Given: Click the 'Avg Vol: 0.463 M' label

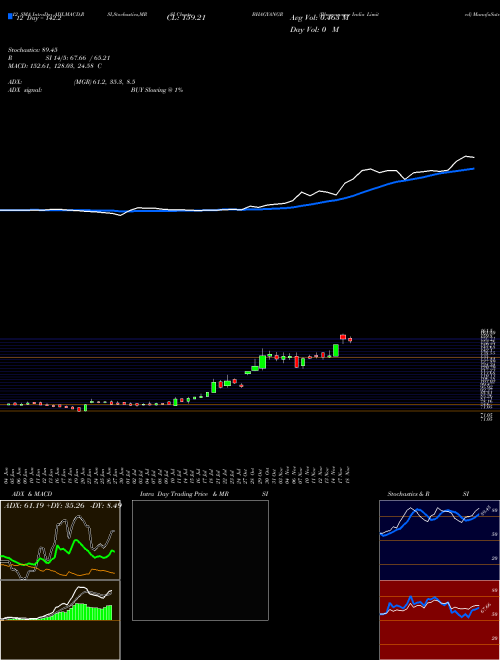Looking at the screenshot, I should pyautogui.click(x=319, y=18).
